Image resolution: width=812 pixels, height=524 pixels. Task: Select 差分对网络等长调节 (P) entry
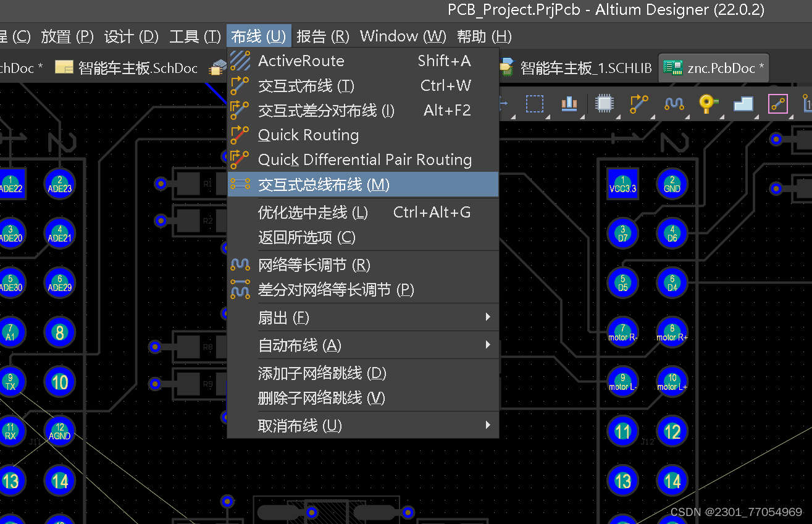point(363,290)
